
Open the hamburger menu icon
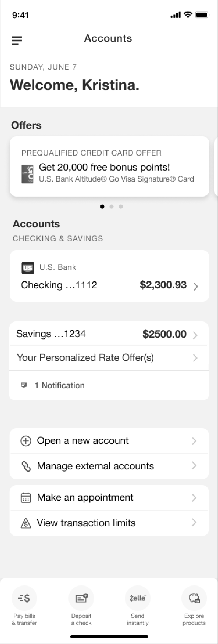point(17,40)
